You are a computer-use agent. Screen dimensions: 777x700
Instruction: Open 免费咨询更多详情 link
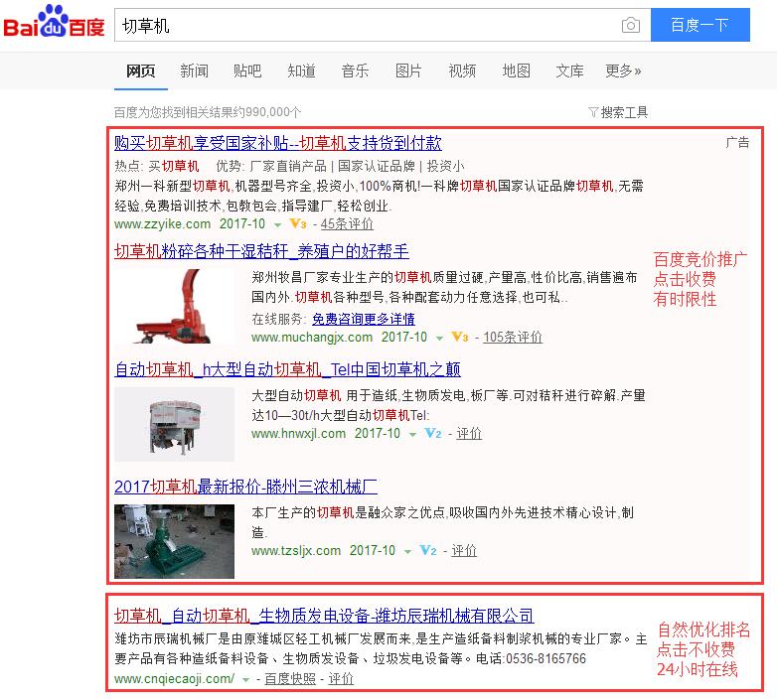point(364,319)
